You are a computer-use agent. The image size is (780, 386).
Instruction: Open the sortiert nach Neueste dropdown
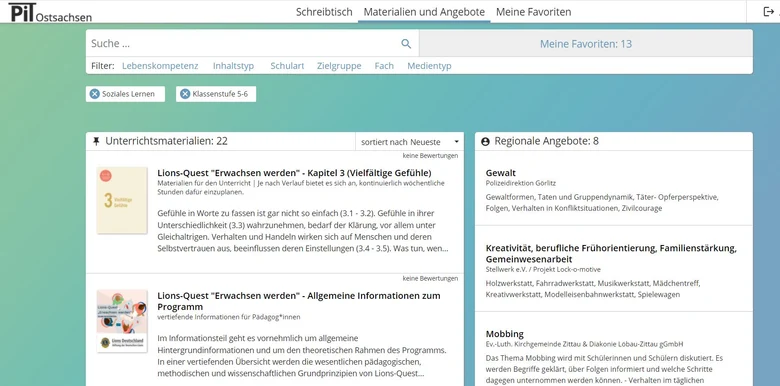[x=410, y=142]
